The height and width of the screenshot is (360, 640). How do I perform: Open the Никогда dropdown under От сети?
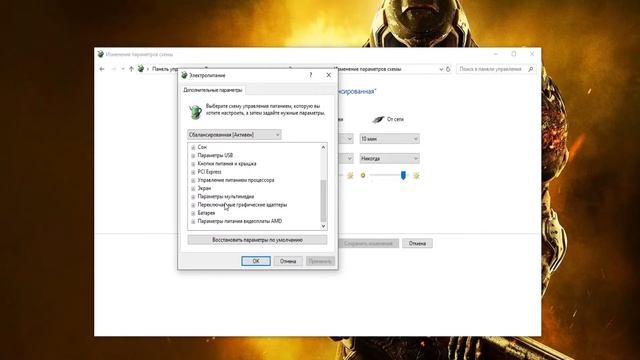click(x=389, y=158)
